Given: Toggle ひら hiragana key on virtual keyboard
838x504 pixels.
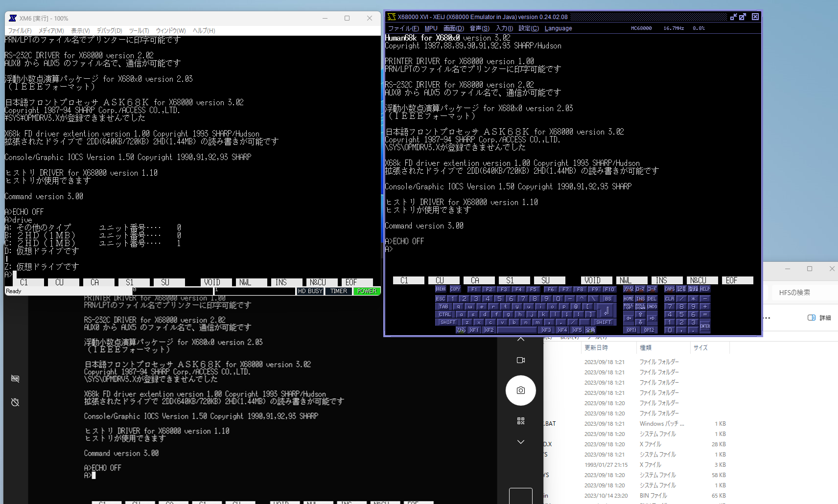Looking at the screenshot, I should click(x=461, y=330).
